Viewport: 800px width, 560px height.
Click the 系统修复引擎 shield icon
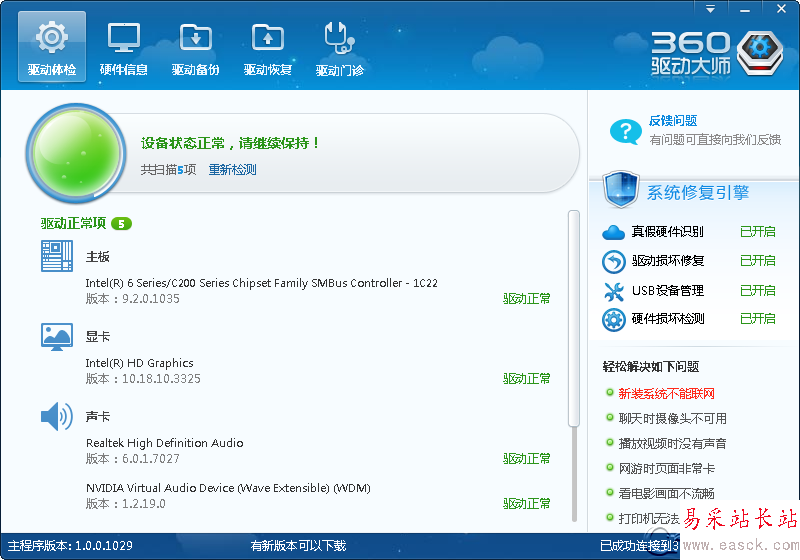tap(620, 189)
